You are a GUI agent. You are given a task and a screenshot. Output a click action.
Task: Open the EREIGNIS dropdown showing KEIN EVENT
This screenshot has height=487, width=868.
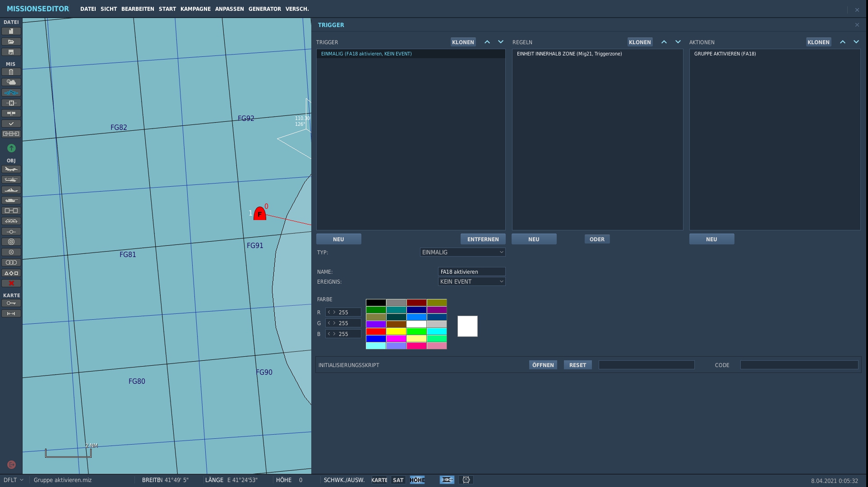point(471,281)
